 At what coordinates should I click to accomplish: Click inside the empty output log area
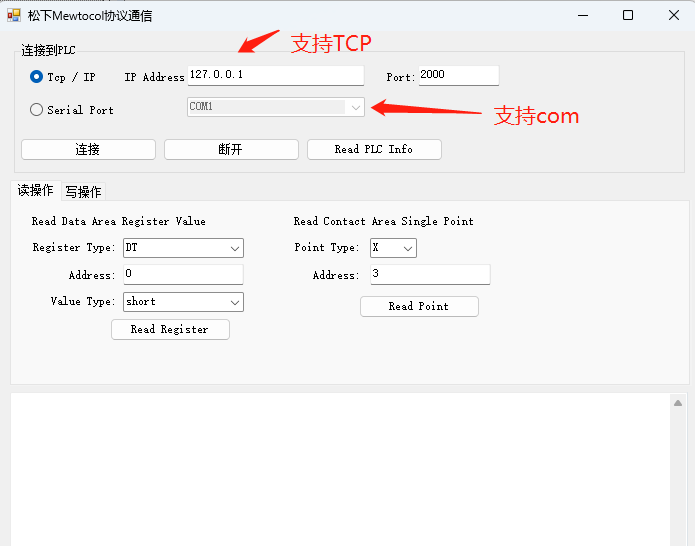(x=341, y=469)
